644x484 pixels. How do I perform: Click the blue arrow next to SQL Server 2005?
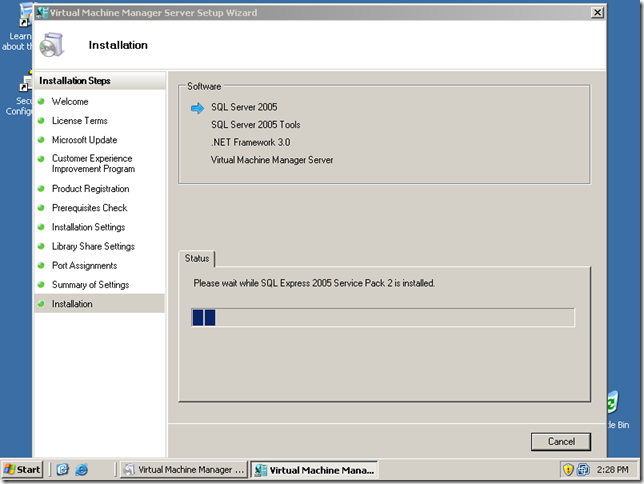click(x=198, y=108)
